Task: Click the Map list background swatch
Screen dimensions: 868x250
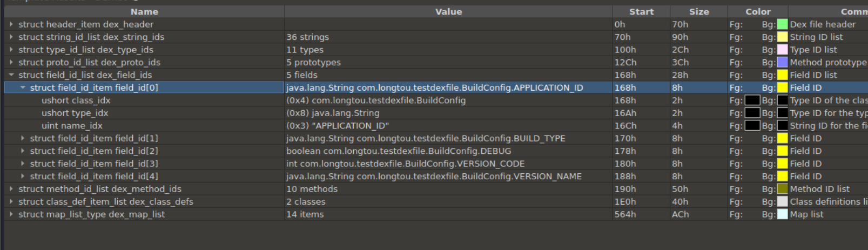Action: coord(782,214)
